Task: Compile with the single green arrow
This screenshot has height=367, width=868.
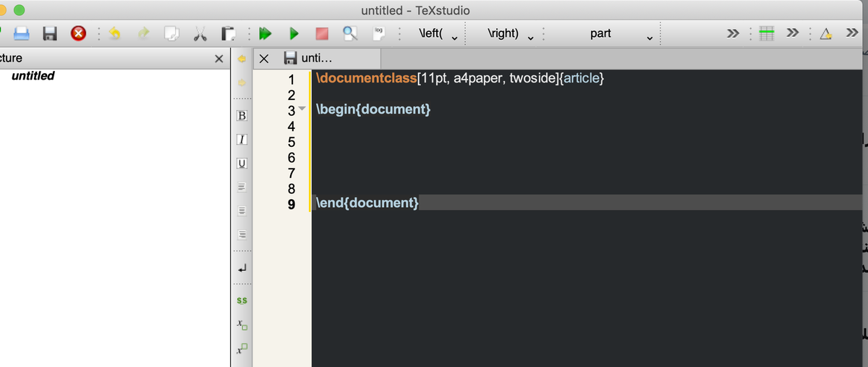Action: [294, 33]
